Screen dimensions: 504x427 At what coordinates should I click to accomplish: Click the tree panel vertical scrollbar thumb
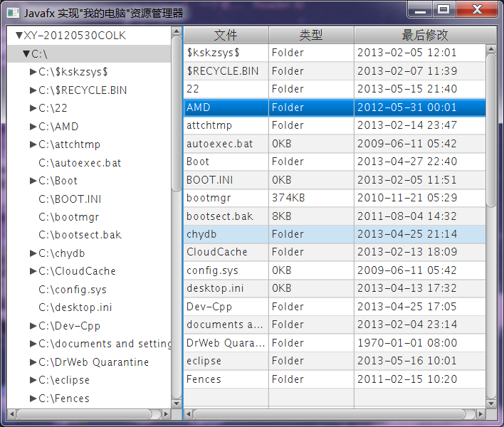tap(176, 114)
